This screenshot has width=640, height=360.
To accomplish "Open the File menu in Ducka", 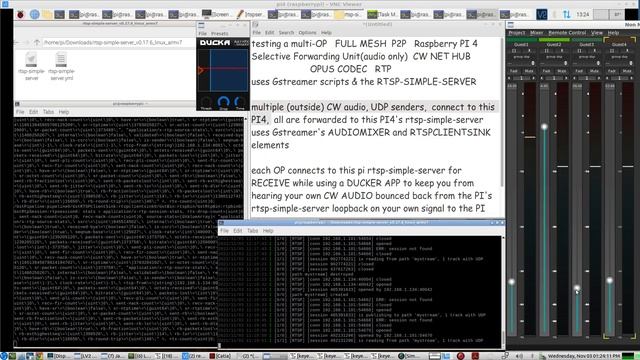I will click(202, 33).
